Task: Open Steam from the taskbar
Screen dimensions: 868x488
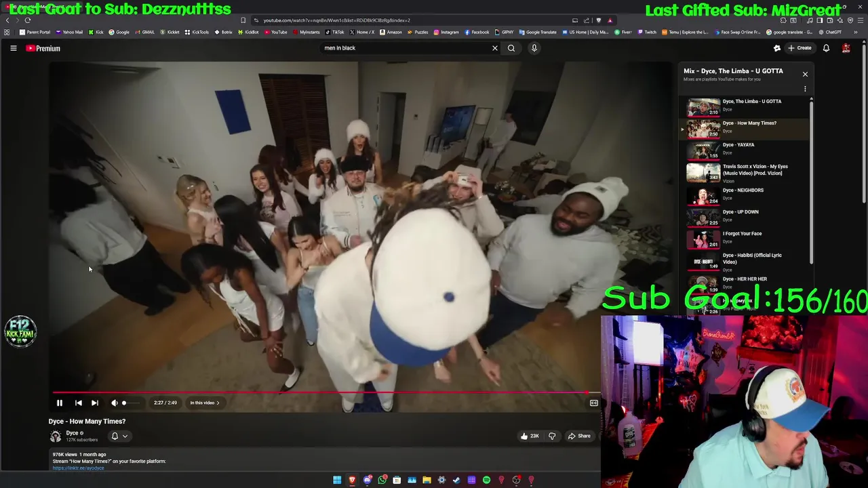Action: [456, 480]
